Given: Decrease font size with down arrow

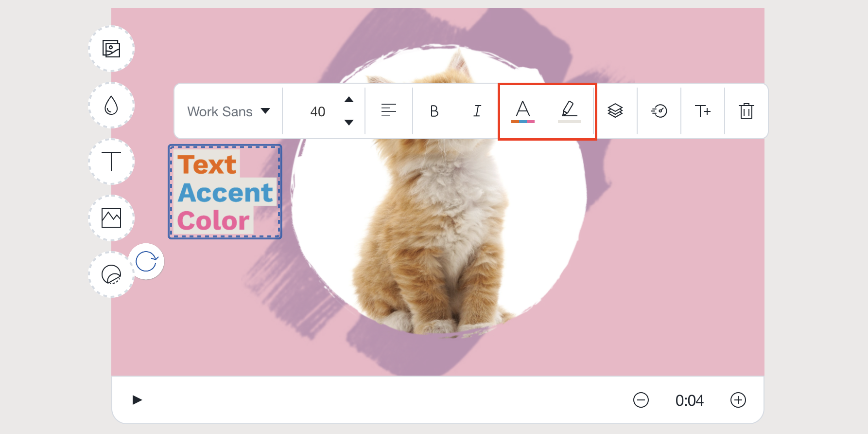Looking at the screenshot, I should 349,123.
